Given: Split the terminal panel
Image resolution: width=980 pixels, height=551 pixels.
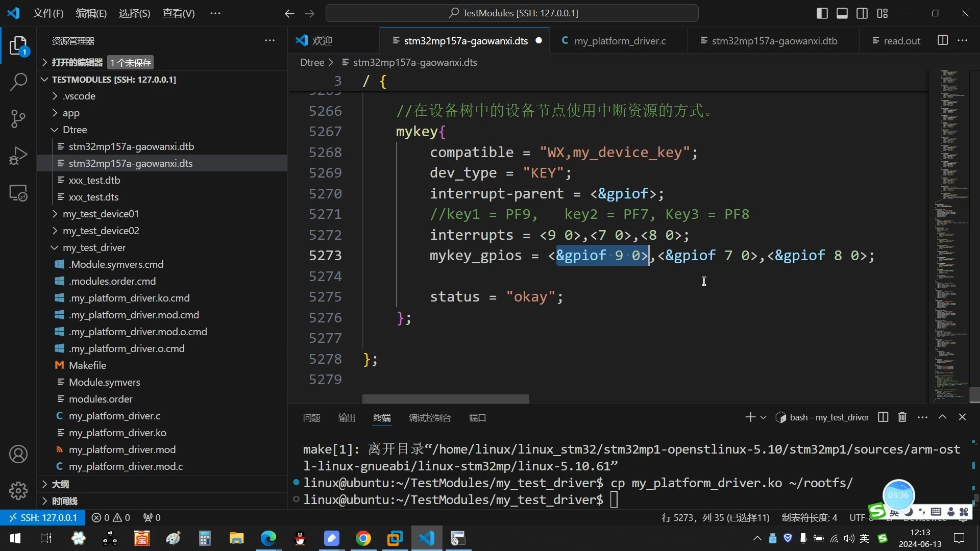Looking at the screenshot, I should click(883, 417).
